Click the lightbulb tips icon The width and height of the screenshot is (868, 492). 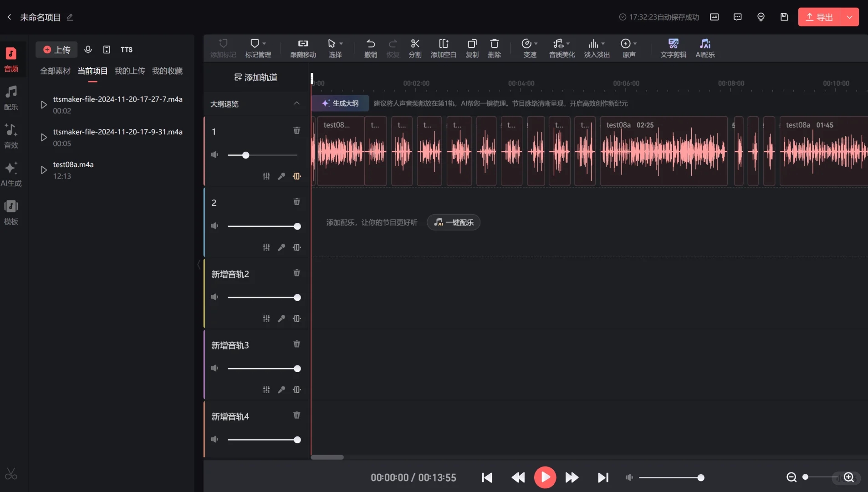[x=761, y=17]
